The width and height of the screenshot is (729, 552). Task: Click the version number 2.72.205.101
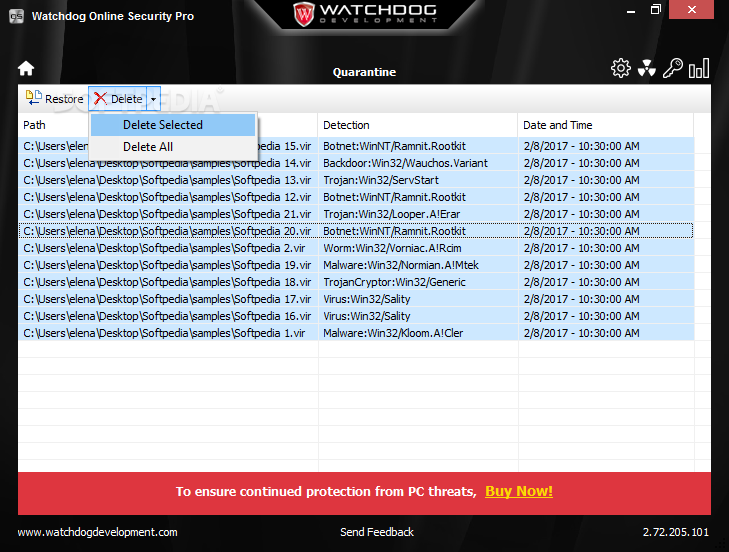pos(676,532)
